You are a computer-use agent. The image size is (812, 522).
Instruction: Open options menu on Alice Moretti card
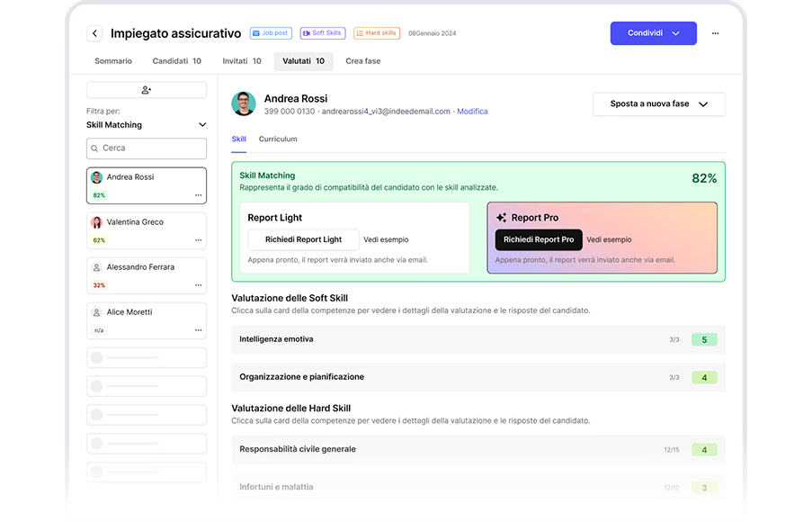click(199, 330)
